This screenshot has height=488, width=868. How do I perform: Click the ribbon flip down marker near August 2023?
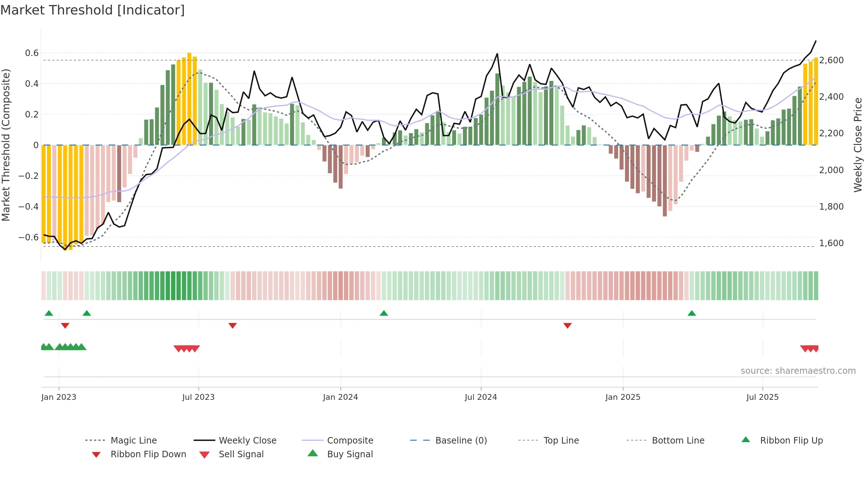click(233, 326)
